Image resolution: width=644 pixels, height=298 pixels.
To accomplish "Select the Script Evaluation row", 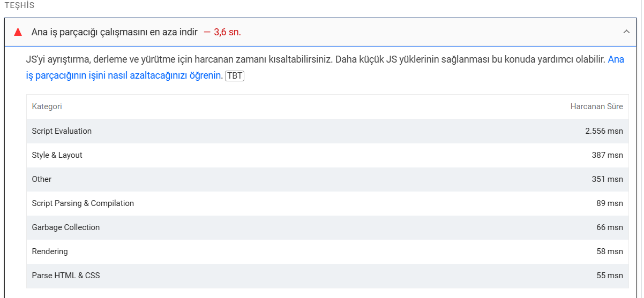I will click(327, 131).
